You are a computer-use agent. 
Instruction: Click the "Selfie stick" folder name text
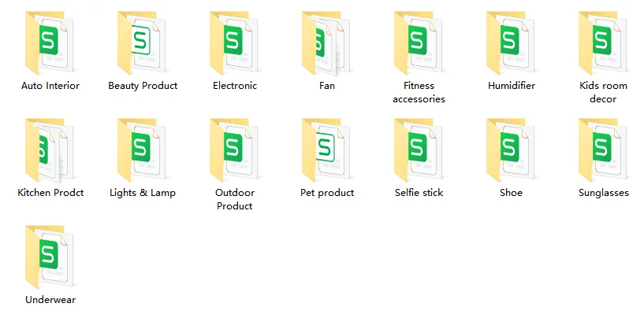click(x=419, y=193)
